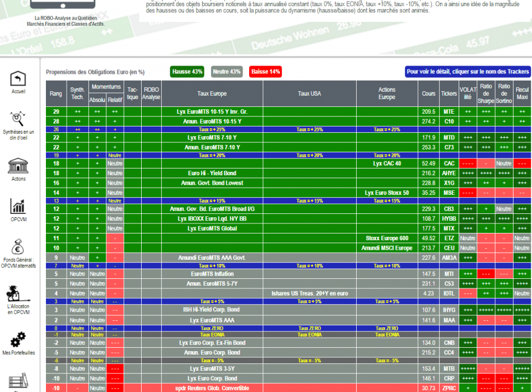Image resolution: width=532 pixels, height=392 pixels.
Task: Open Amundi MSCI Europe tracker
Action: click(x=387, y=248)
